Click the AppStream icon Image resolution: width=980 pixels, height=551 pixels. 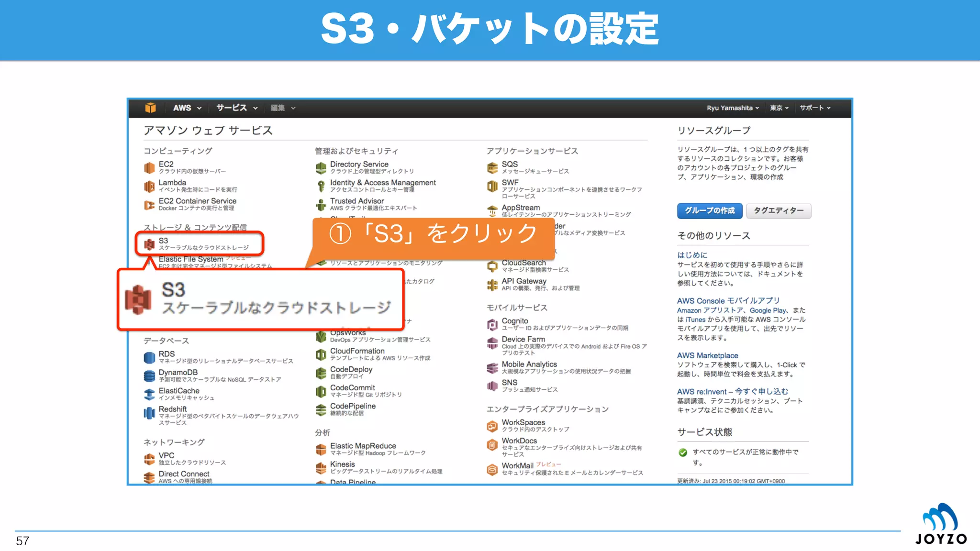click(x=492, y=211)
